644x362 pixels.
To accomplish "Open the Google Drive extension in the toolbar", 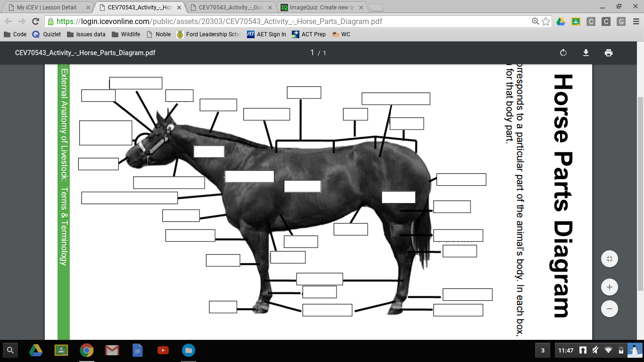I will (x=561, y=22).
